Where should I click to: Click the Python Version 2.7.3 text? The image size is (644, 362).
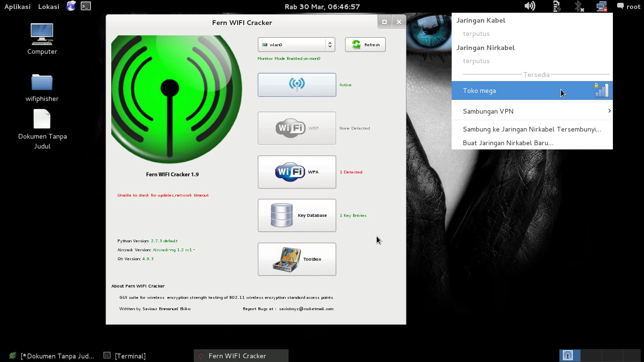148,241
